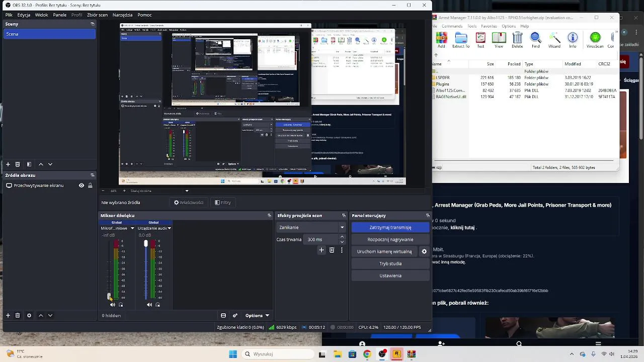Undock the Mikser dźwięku panel
This screenshot has width=644, height=362.
[269, 216]
